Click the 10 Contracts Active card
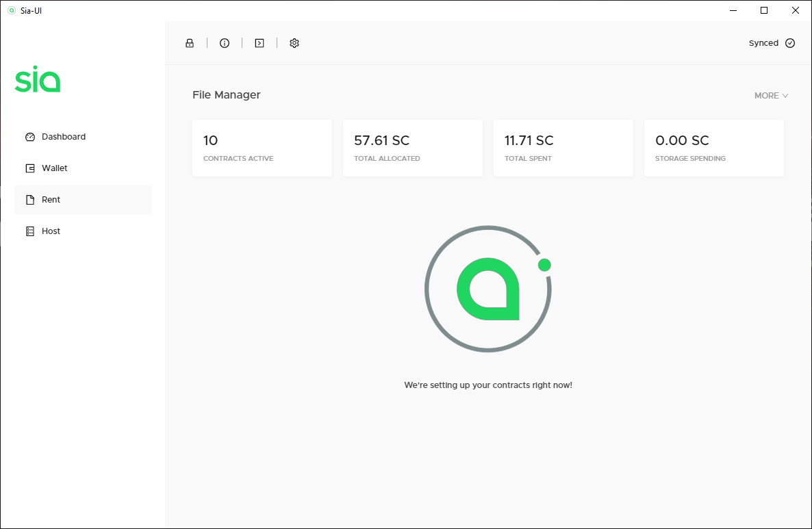Screen dimensions: 812x529 tap(262, 148)
